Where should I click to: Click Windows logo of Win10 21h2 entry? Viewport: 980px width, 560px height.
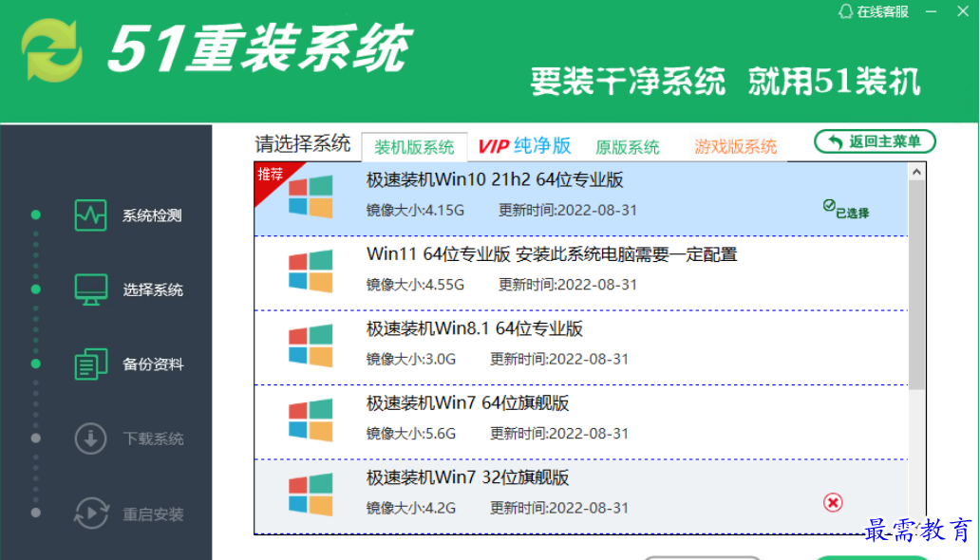coord(311,196)
